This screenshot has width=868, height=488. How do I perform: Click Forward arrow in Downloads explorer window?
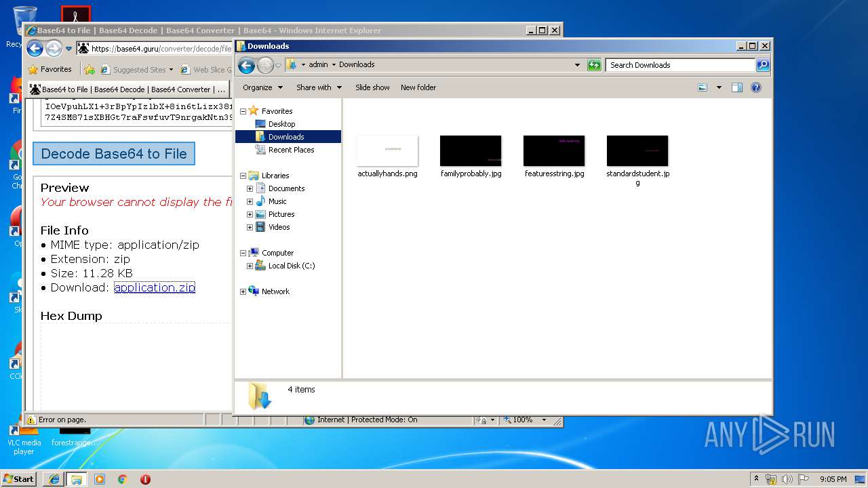(265, 65)
